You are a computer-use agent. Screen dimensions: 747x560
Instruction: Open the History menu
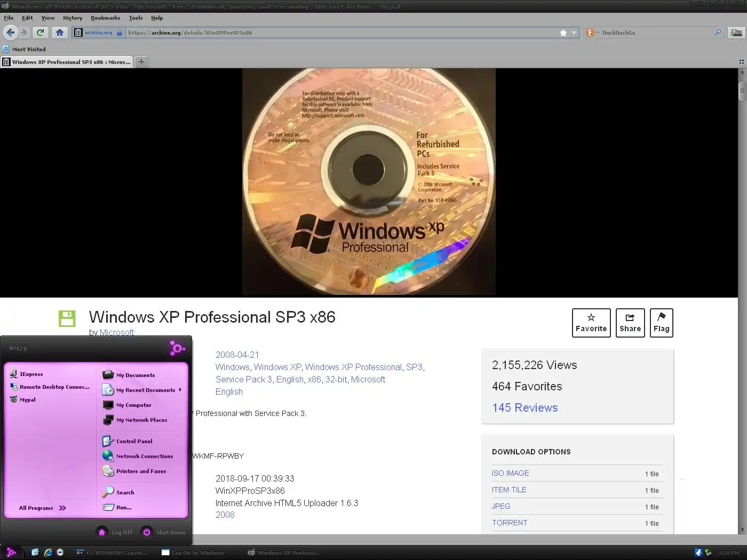pyautogui.click(x=73, y=18)
